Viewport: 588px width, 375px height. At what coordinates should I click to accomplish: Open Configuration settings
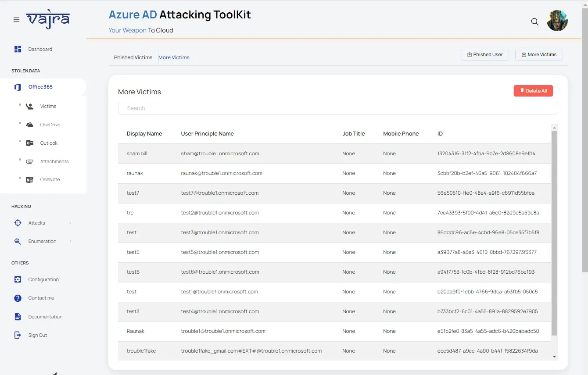tap(43, 279)
